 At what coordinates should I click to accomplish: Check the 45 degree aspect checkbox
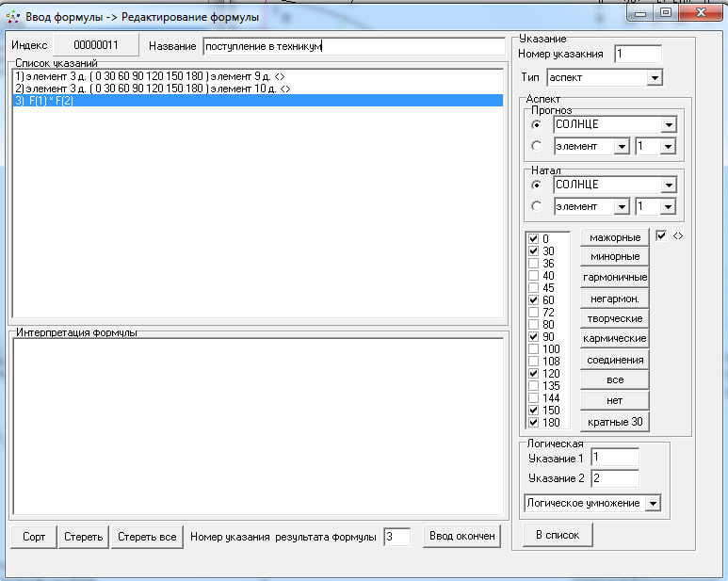tap(534, 288)
